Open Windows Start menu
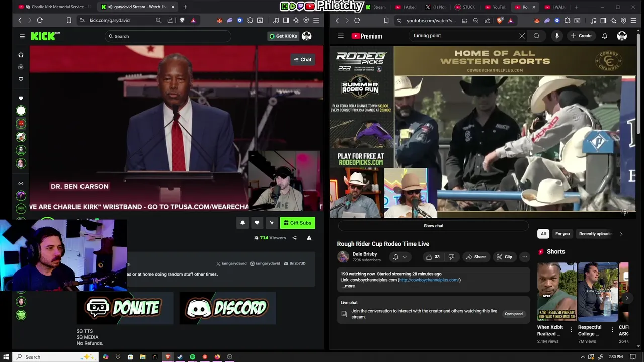Screen dimensions: 644x362 point(6,357)
